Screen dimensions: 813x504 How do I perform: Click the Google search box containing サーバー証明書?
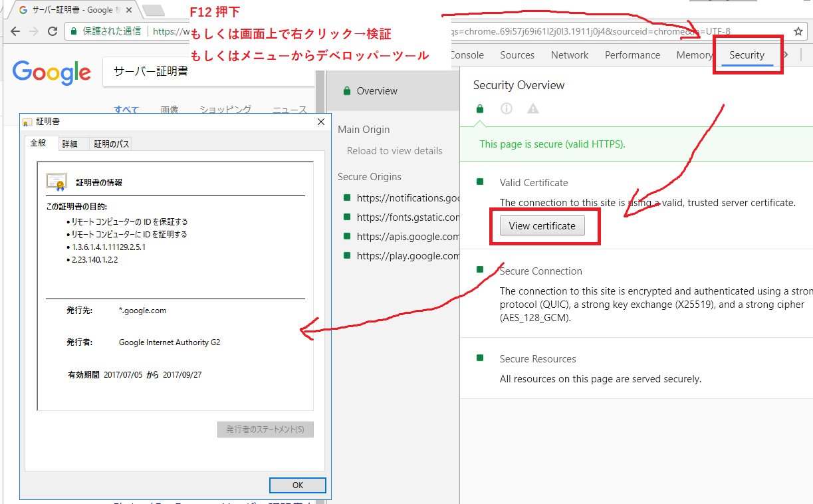click(208, 72)
